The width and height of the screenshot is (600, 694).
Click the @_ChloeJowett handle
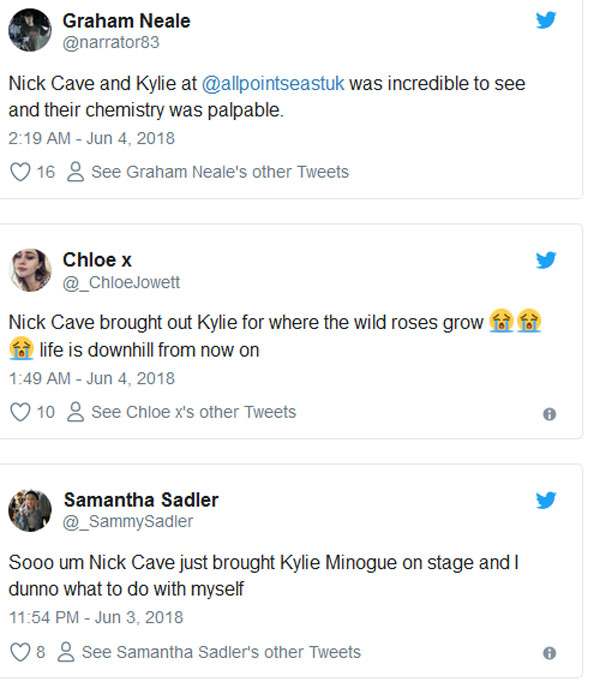(x=121, y=282)
